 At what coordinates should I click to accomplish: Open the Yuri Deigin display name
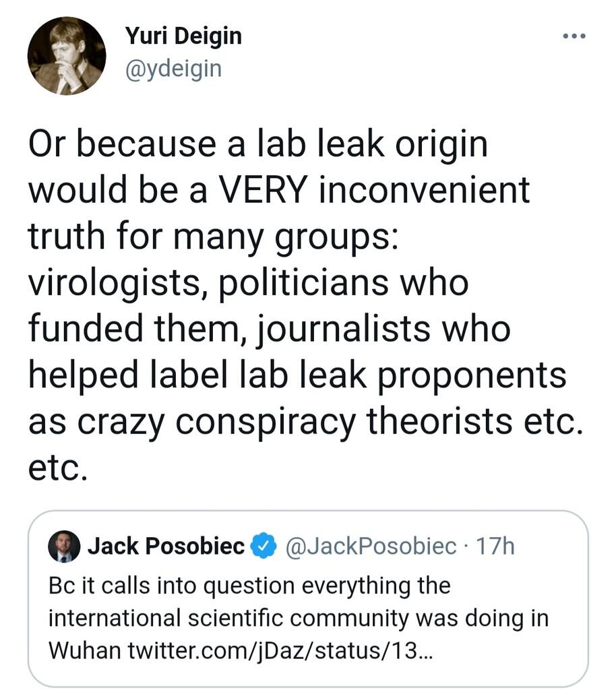183,36
